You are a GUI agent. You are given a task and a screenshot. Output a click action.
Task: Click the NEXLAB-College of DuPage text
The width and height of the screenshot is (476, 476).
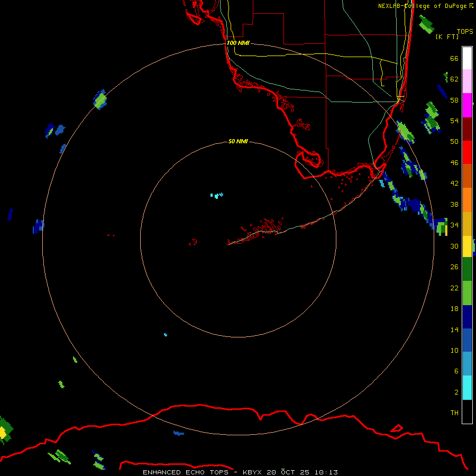pos(423,6)
